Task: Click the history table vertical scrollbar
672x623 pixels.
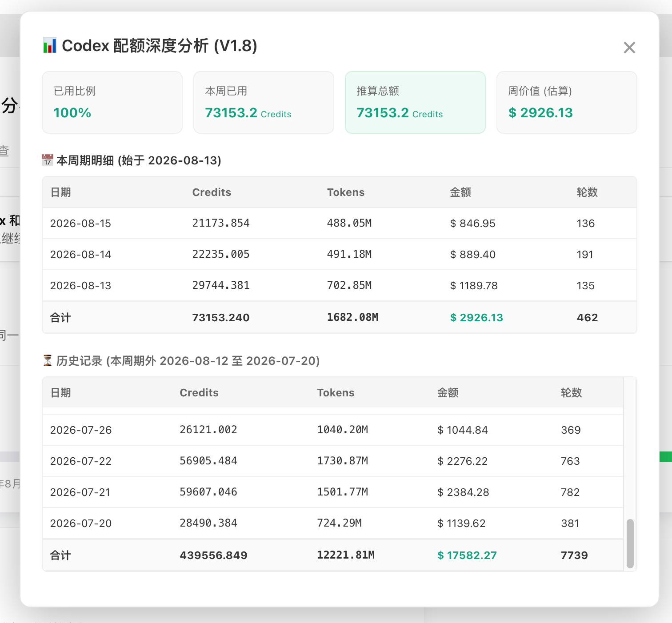Action: pos(630,543)
